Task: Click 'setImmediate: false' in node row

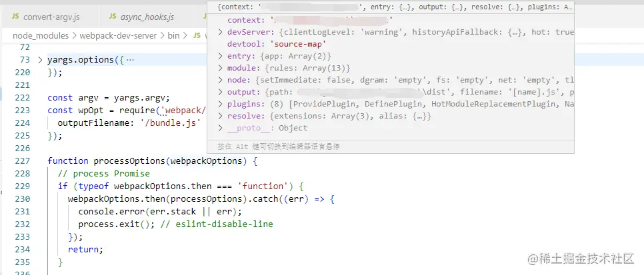Action: click(x=305, y=80)
